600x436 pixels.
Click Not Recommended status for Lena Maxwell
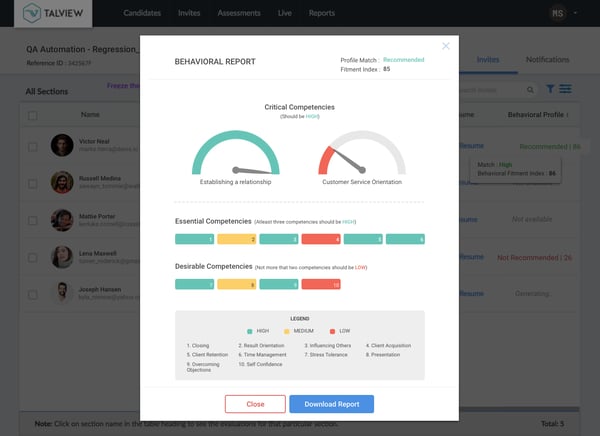(x=535, y=258)
